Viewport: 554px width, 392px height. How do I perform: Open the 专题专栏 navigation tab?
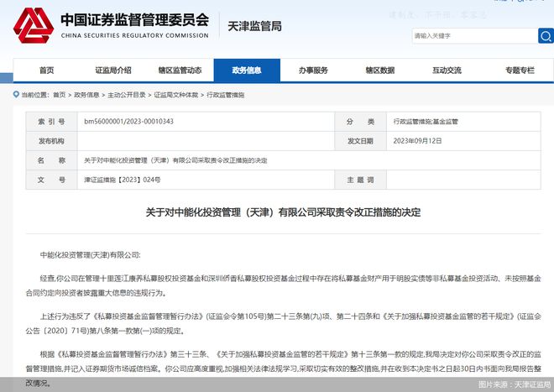click(520, 71)
